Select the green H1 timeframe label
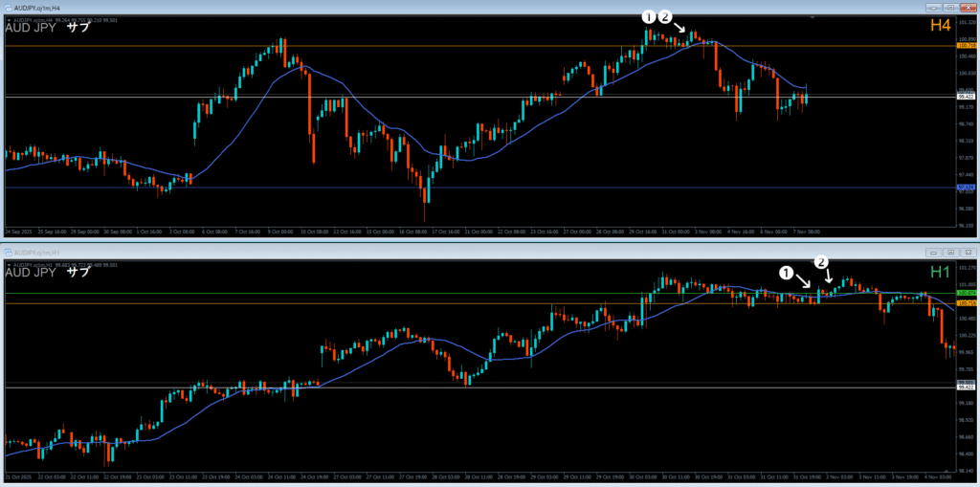Viewport: 980px width, 487px height. click(940, 272)
